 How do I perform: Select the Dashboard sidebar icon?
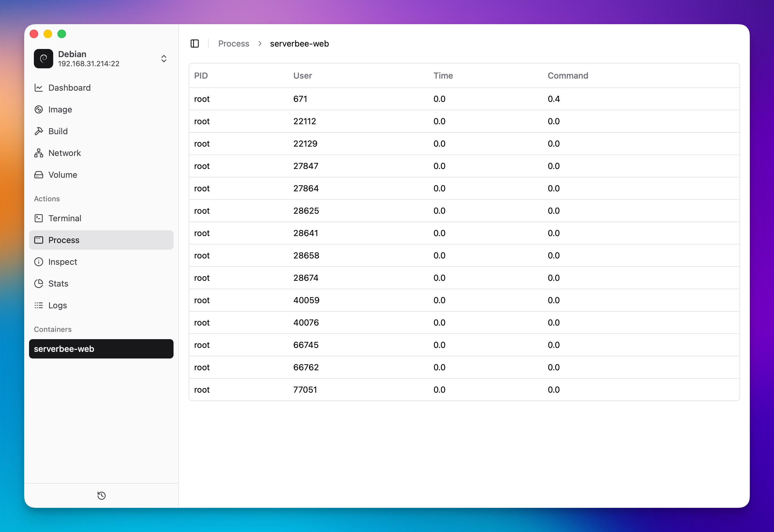[x=39, y=88]
